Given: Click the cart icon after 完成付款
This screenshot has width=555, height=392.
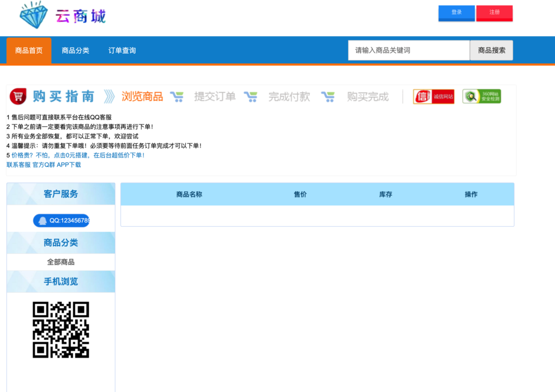Looking at the screenshot, I should pyautogui.click(x=328, y=96).
